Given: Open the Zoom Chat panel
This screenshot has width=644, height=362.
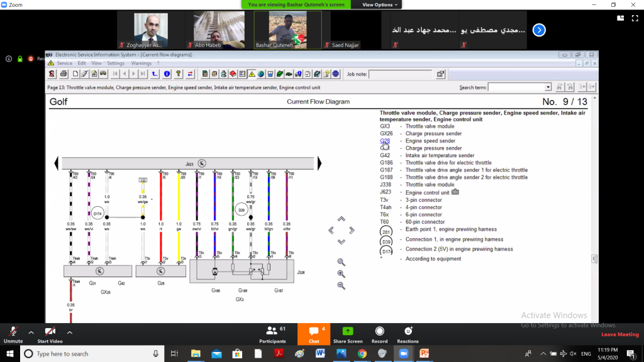Looking at the screenshot, I should click(314, 334).
